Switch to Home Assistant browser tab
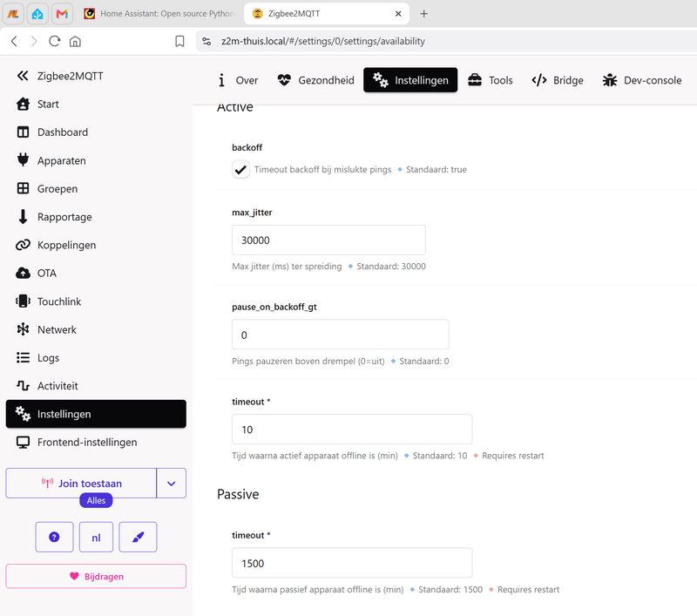This screenshot has height=616, width=697. [159, 14]
